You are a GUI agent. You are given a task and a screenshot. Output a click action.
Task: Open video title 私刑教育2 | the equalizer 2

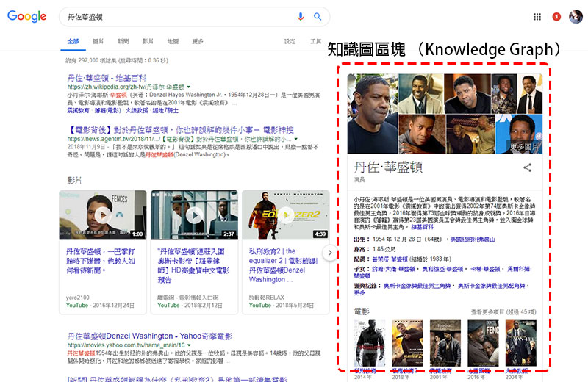click(x=283, y=265)
